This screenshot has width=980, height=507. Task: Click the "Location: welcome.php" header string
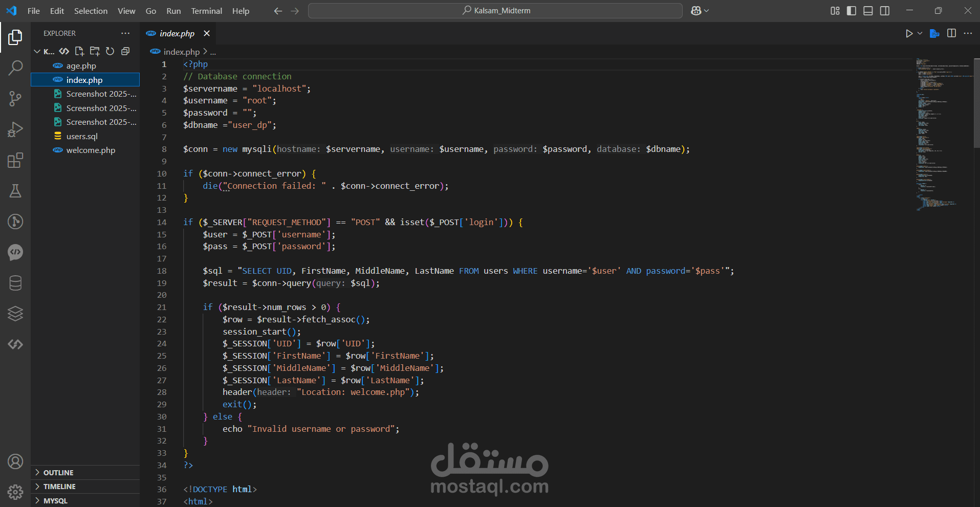tap(353, 392)
